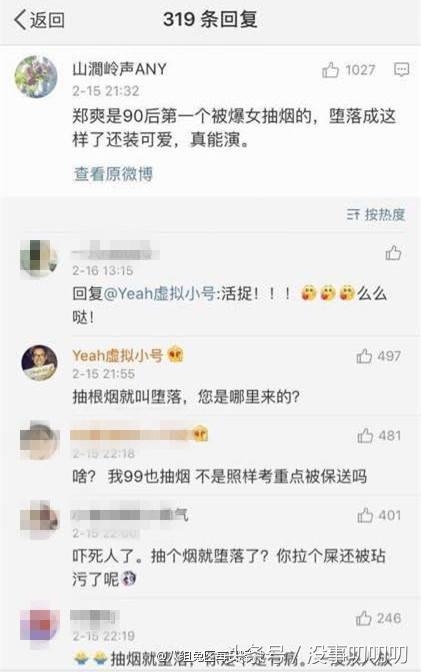Tap the username 山澗岭声ANY
Screen dimensions: 421x672
tap(119, 69)
